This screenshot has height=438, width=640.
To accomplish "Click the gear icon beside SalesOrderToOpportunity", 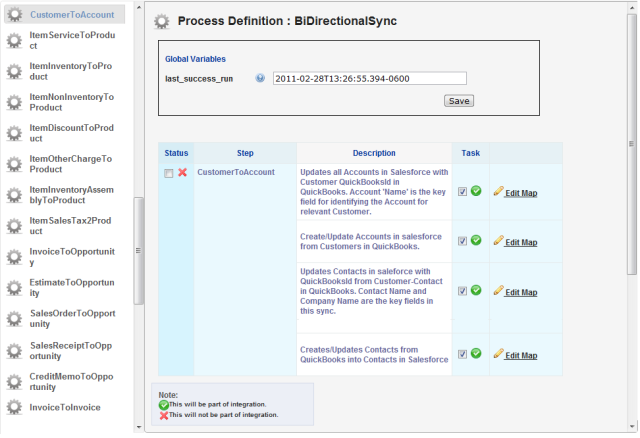I will [14, 319].
